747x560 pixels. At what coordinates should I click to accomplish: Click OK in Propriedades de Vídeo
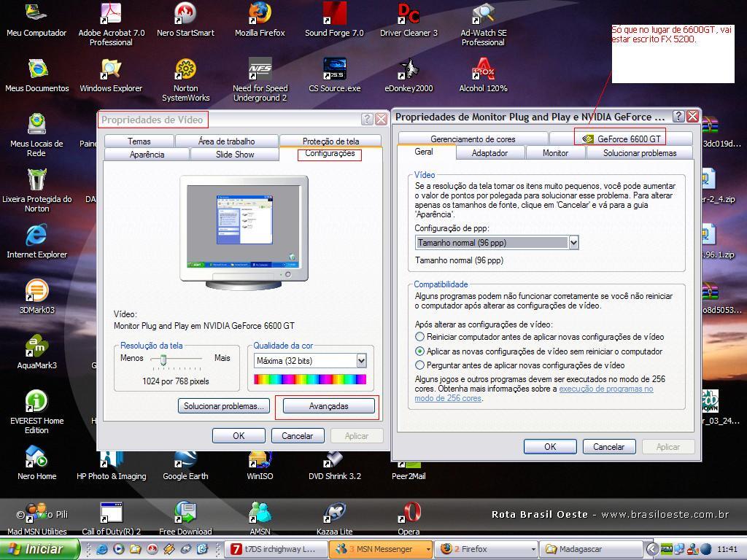[239, 436]
